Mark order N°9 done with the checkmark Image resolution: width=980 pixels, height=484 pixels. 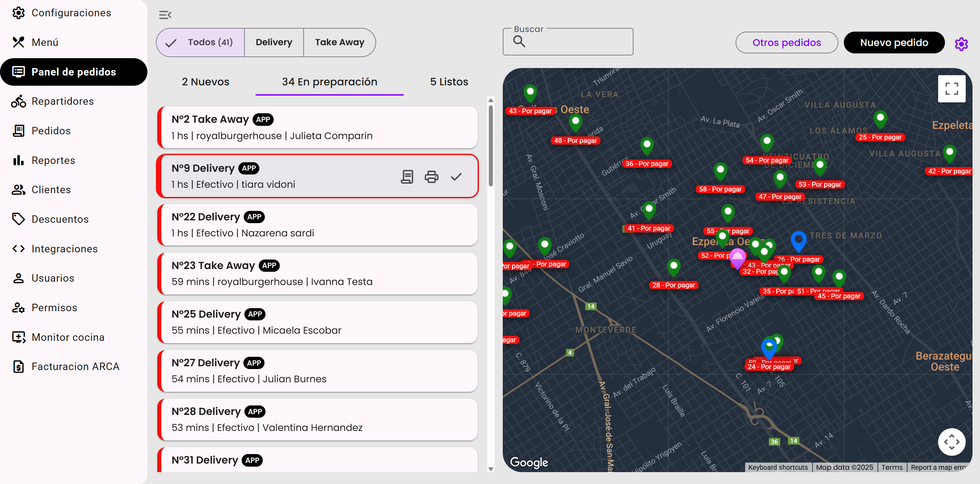tap(456, 177)
